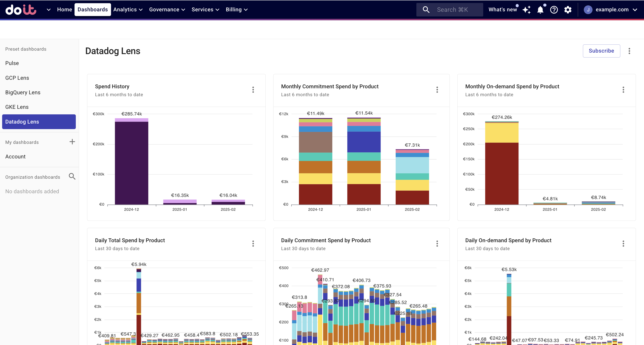
Task: Add a new dashboard with plus icon
Action: point(72,142)
